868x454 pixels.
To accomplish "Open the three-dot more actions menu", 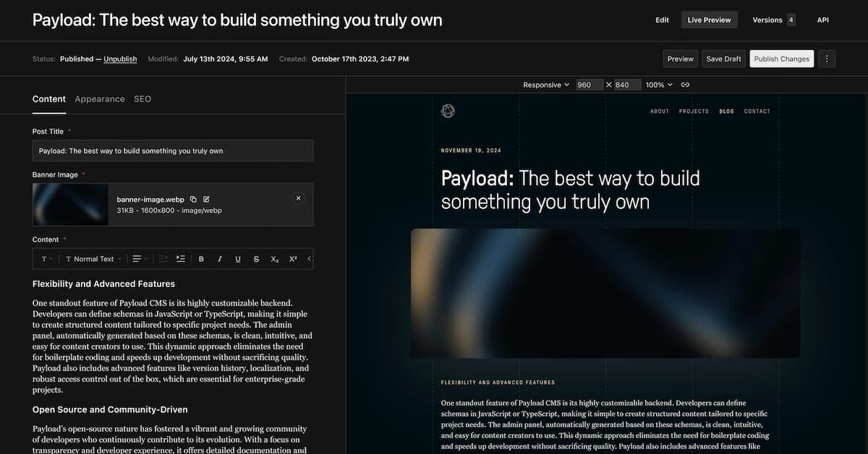I will click(x=827, y=59).
